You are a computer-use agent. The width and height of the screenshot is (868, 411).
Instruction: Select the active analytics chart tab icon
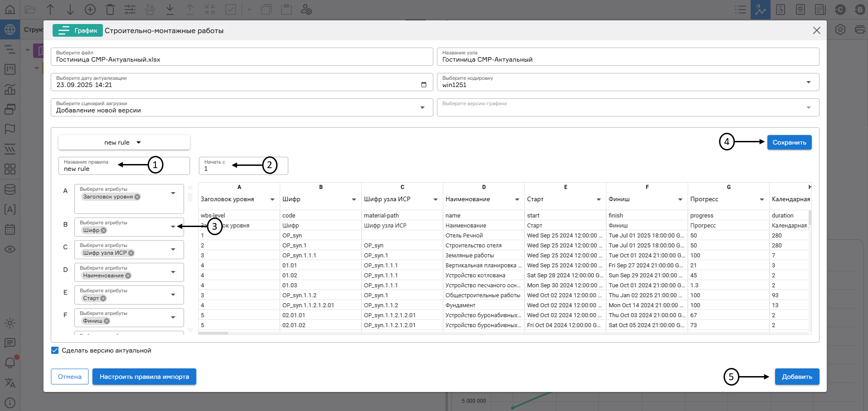click(760, 9)
